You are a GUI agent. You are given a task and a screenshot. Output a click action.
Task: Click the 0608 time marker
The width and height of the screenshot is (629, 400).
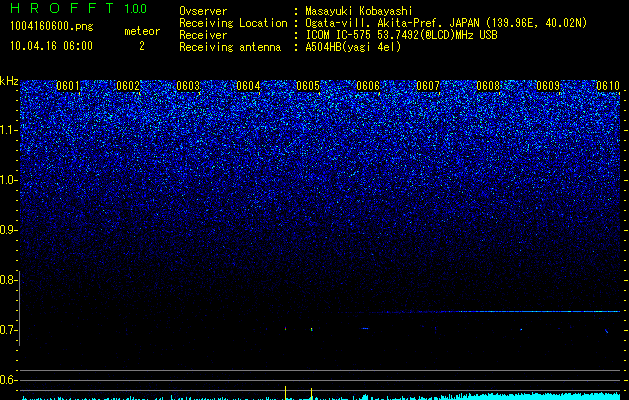pos(488,86)
